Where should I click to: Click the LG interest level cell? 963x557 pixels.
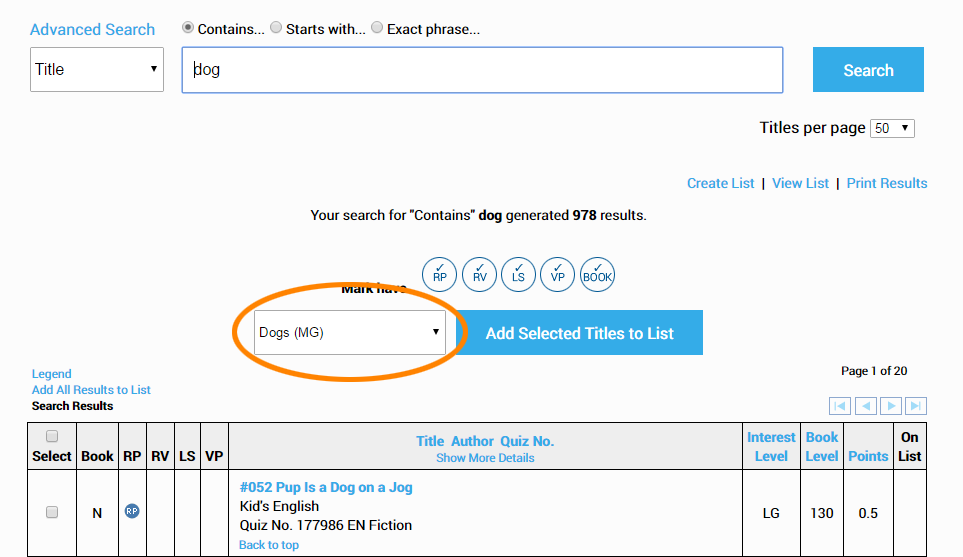[771, 513]
